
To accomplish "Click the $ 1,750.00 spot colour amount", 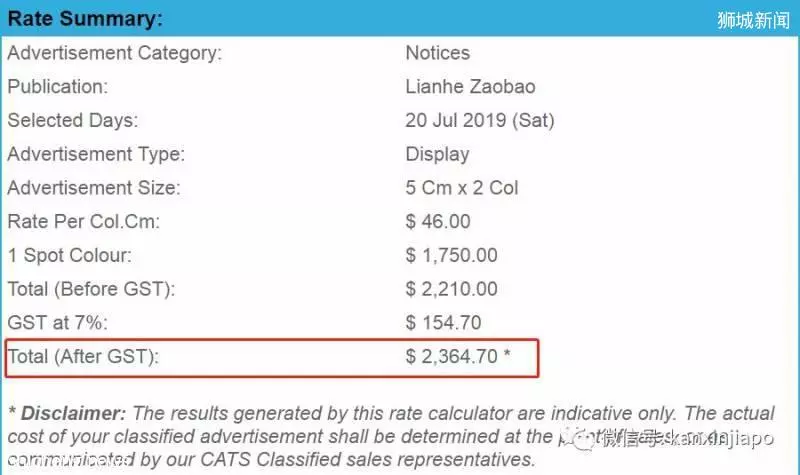I will 452,255.
